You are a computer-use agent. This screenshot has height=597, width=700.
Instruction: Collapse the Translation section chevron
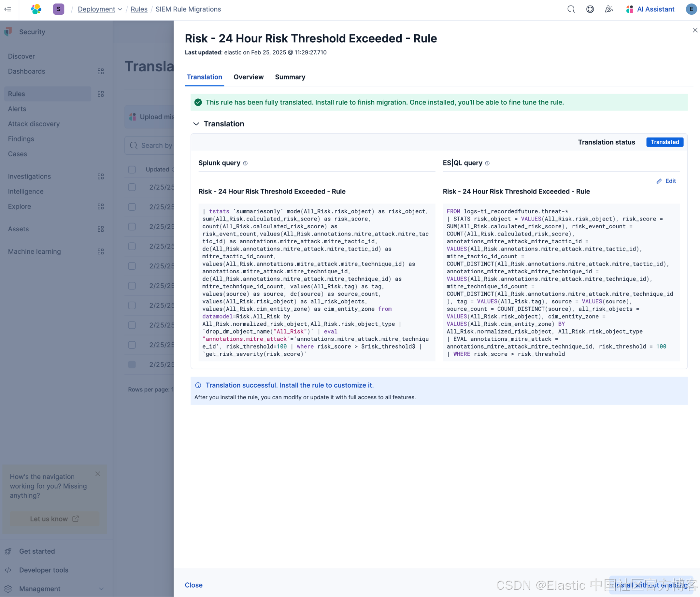pos(196,124)
